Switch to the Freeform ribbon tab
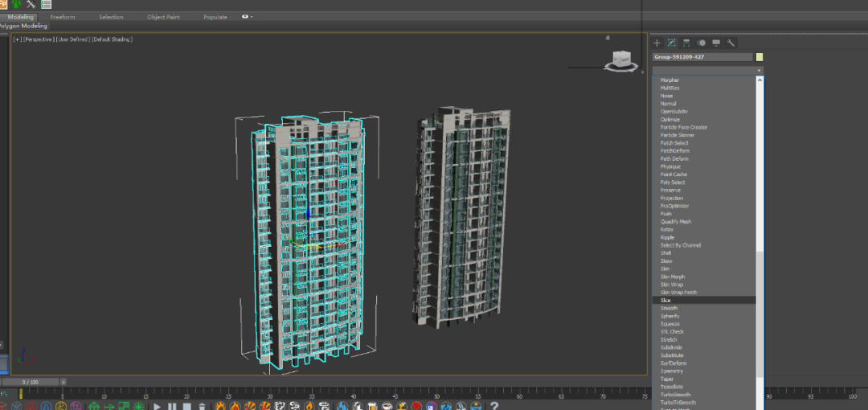This screenshot has width=868, height=410. click(x=62, y=17)
